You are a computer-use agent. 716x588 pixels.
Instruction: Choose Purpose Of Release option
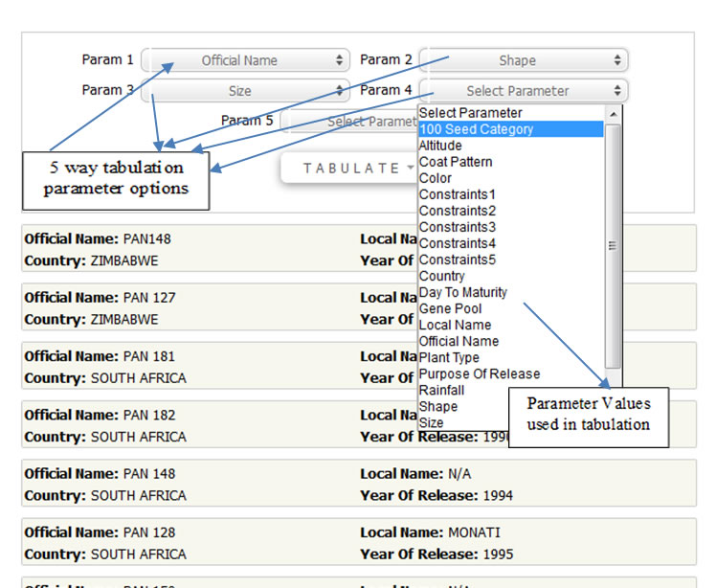coord(479,373)
